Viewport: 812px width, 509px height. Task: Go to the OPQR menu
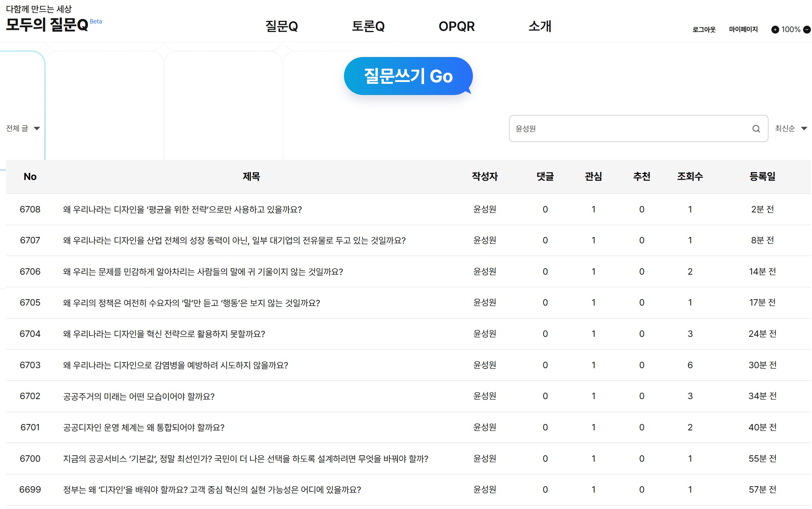pos(456,26)
